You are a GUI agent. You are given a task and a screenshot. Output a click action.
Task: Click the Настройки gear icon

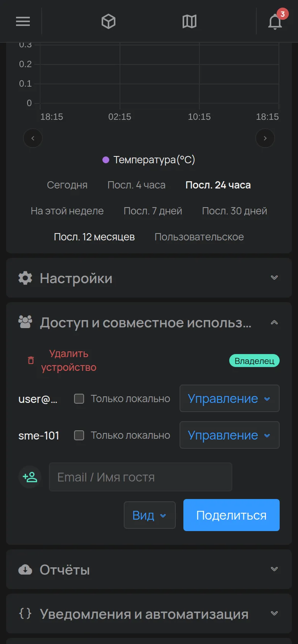(25, 278)
